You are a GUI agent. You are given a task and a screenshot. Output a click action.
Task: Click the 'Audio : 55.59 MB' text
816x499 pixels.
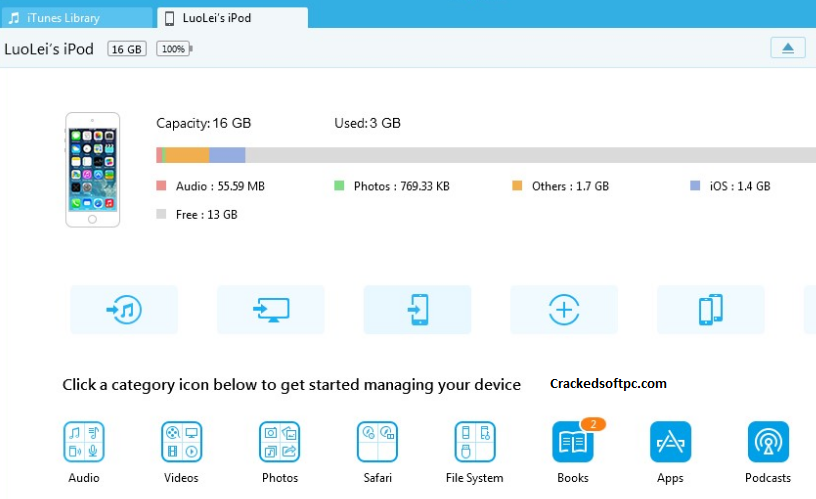pos(220,186)
